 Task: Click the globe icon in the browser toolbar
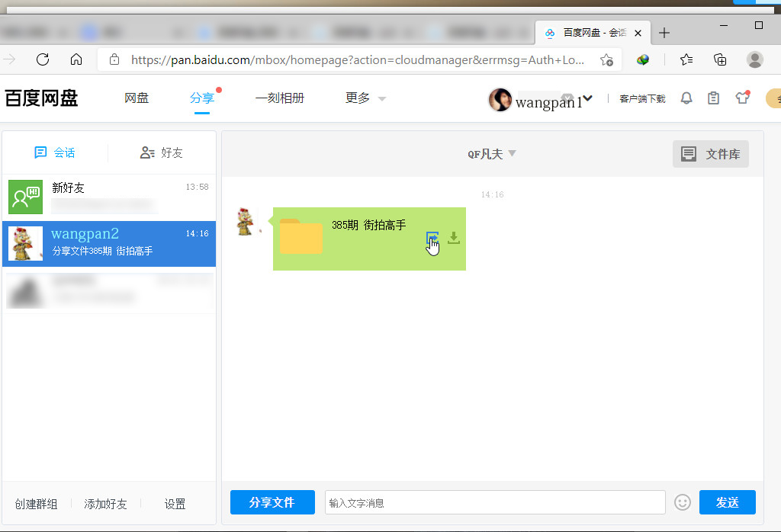643,59
